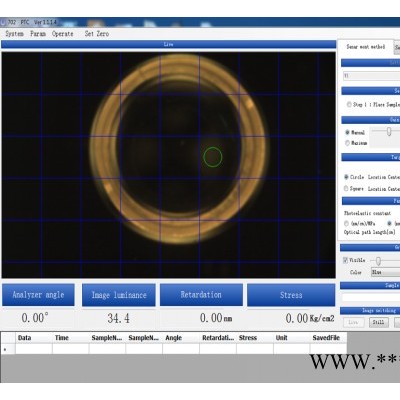Image resolution: width=400 pixels, height=400 pixels.
Task: Click the SavedFile column header
Action: pyautogui.click(x=328, y=338)
